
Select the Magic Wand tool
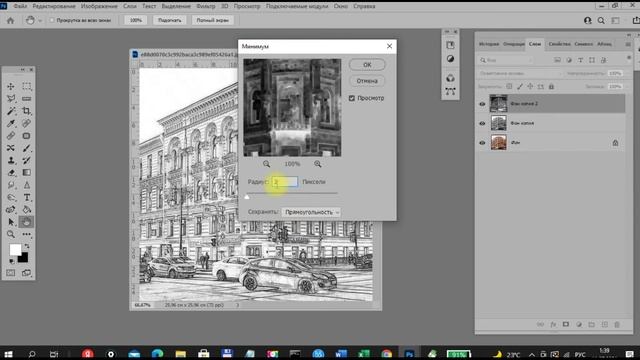[11, 111]
